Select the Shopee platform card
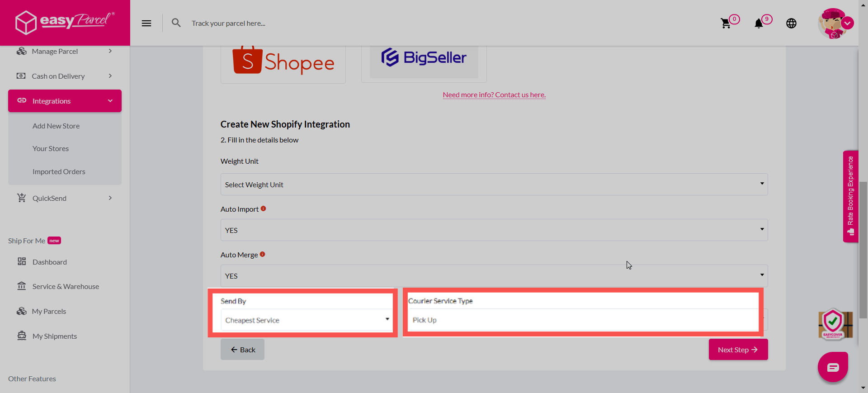The width and height of the screenshot is (868, 393). coord(283,64)
